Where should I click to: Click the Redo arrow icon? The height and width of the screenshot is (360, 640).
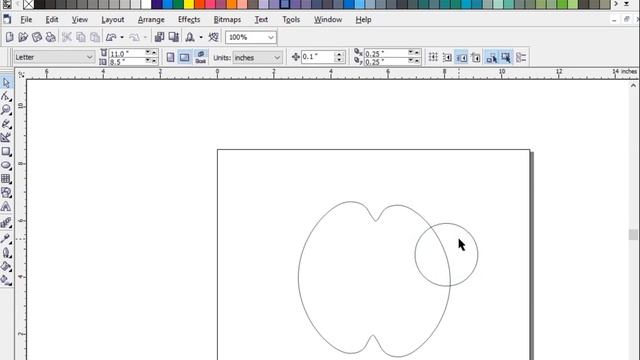tap(134, 37)
